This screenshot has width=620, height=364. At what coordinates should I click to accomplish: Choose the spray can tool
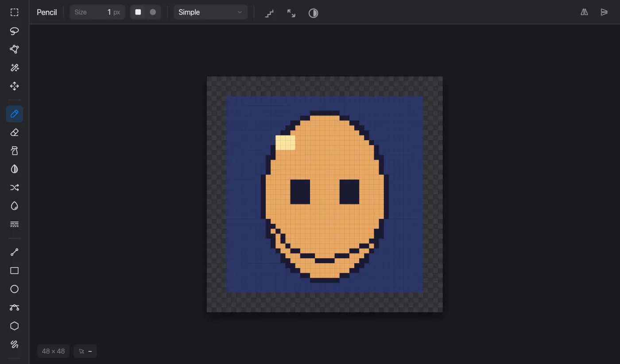(x=15, y=151)
